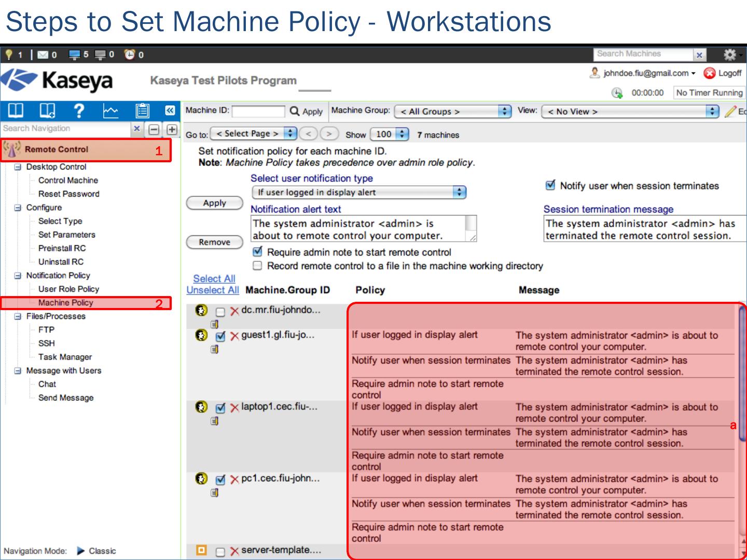Click the Machine ID input field
747x560 pixels.
[258, 111]
